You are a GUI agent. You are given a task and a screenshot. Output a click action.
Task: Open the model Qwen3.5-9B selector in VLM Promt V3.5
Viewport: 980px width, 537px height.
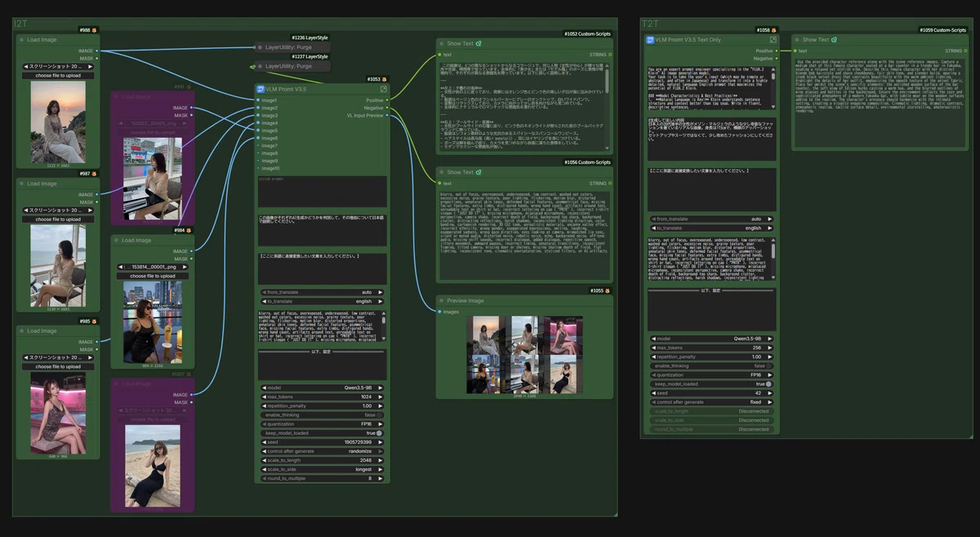322,388
